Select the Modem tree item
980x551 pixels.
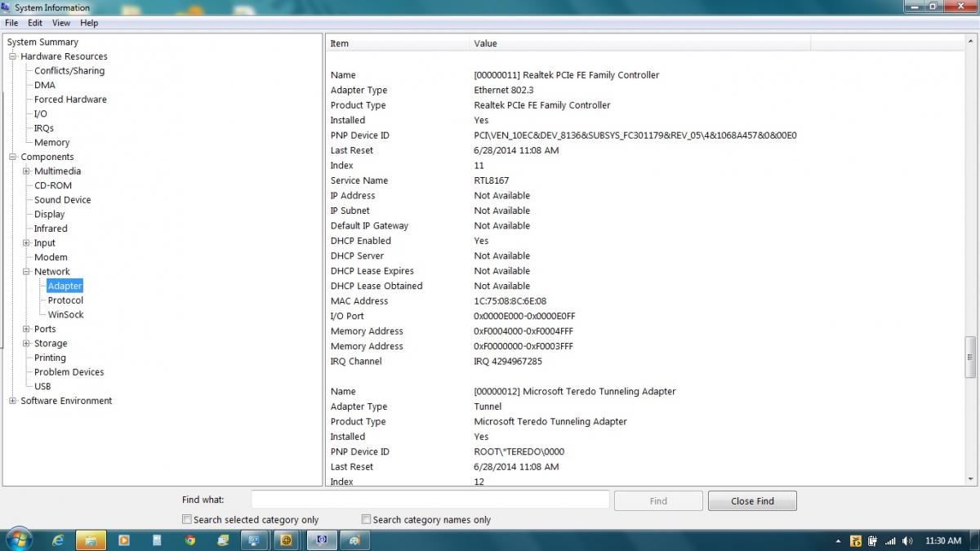[51, 257]
